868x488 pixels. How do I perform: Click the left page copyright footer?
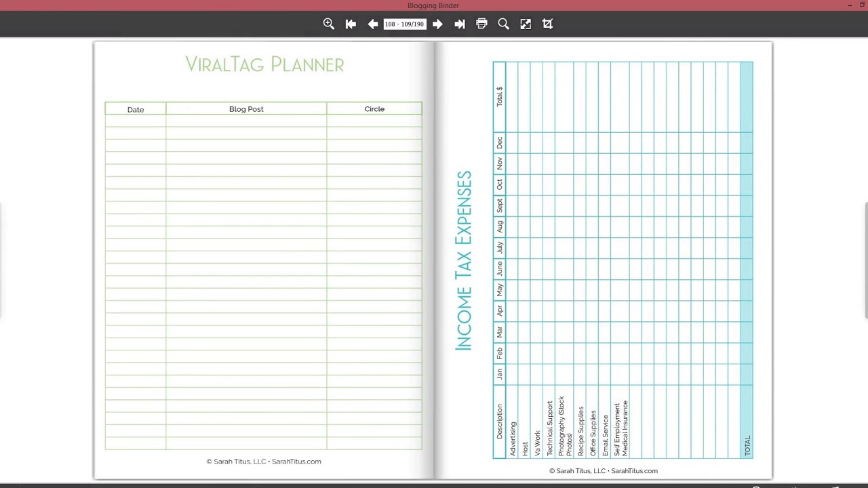[264, 462]
